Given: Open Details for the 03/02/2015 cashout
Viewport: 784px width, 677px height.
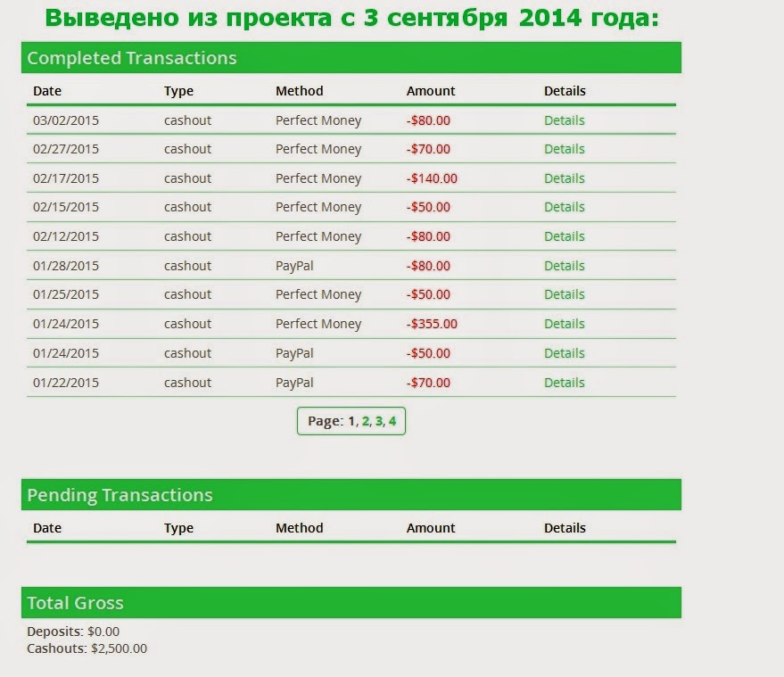Looking at the screenshot, I should 565,120.
